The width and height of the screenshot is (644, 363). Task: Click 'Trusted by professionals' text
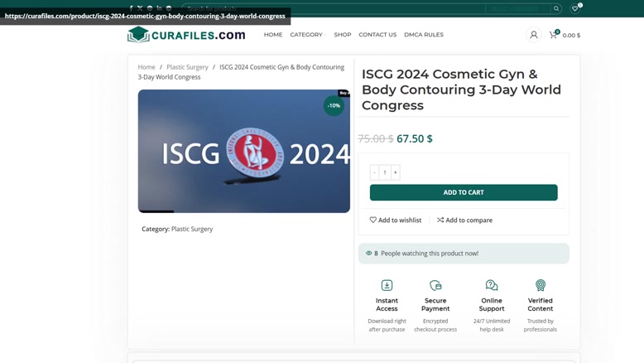[x=540, y=325]
